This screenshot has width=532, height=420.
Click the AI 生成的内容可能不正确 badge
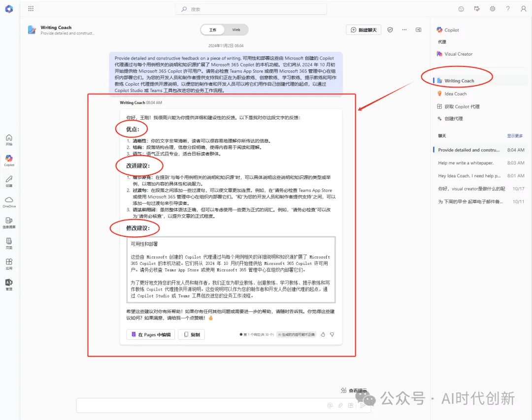296,334
